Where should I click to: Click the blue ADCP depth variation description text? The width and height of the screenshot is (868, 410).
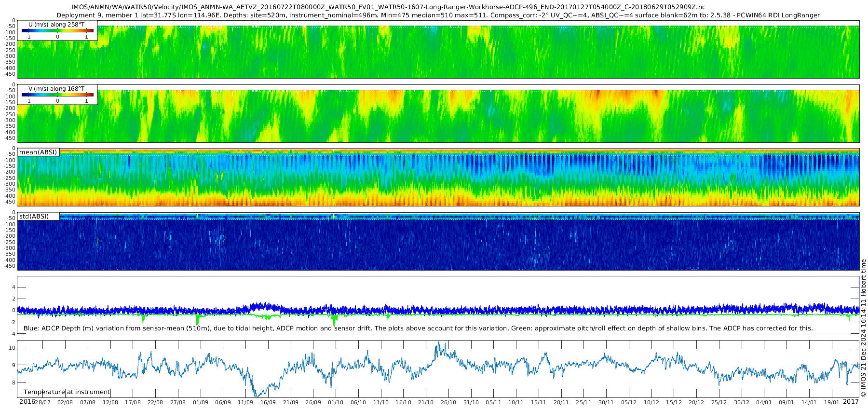[x=418, y=328]
